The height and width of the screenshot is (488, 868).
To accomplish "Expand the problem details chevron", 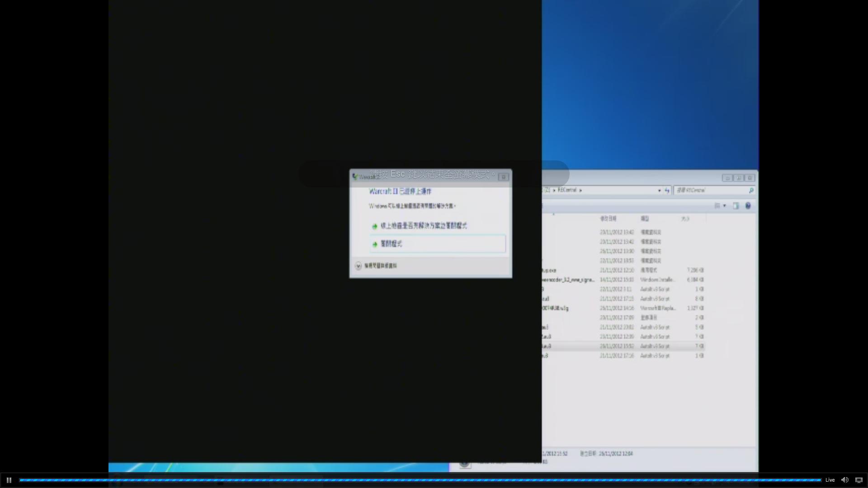I will click(358, 266).
